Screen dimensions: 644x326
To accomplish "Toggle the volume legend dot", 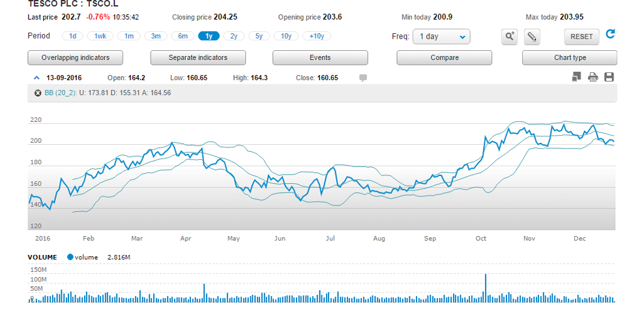I will (70, 257).
